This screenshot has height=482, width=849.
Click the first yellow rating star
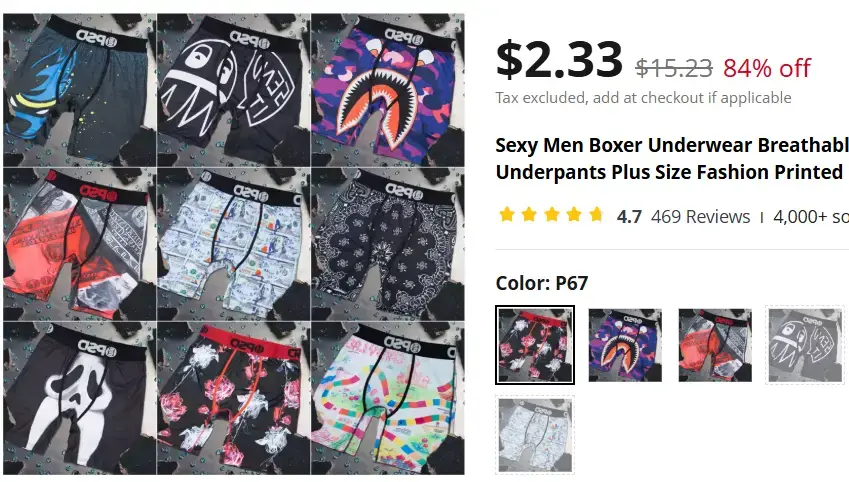point(507,214)
